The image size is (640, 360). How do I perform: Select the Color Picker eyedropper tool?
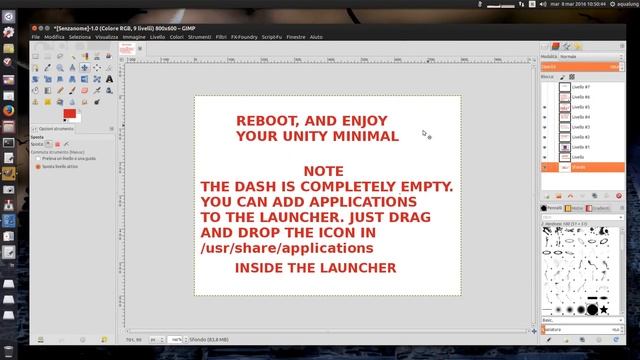tap(48, 68)
